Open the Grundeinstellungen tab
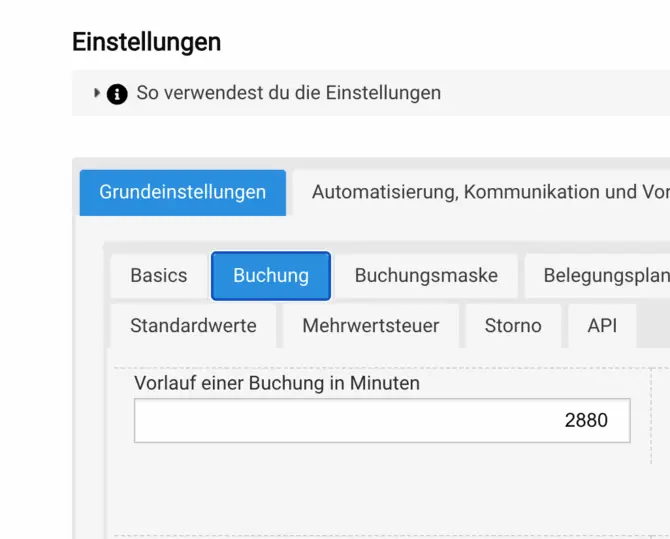Screen dimensions: 670x539 coord(182,192)
